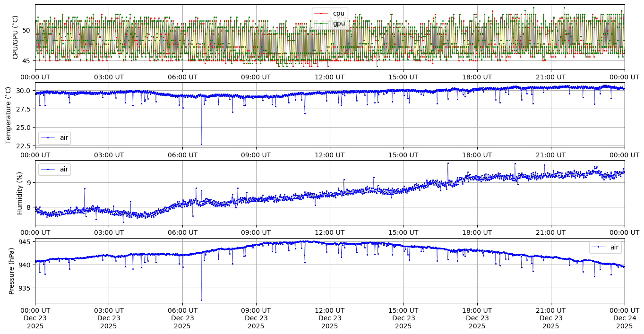The height and width of the screenshot is (334, 644).
Task: Click the 12:00 UT Dec 23 2025 bottom tick label
Action: coord(330,318)
